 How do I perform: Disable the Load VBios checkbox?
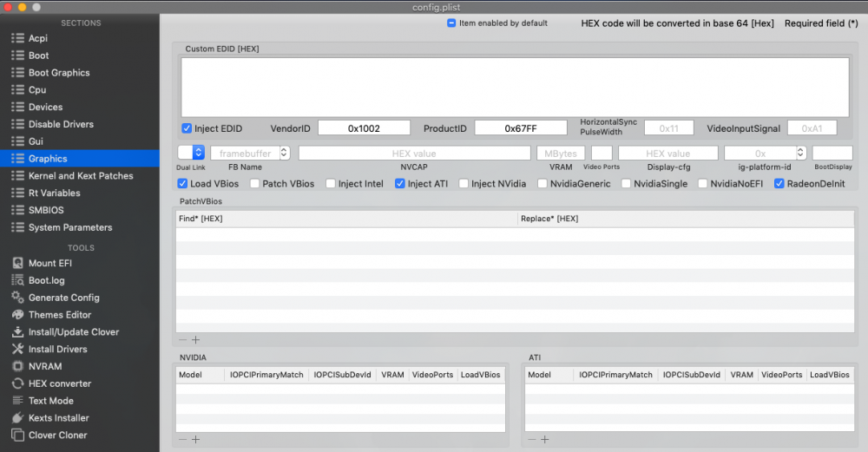tap(182, 184)
